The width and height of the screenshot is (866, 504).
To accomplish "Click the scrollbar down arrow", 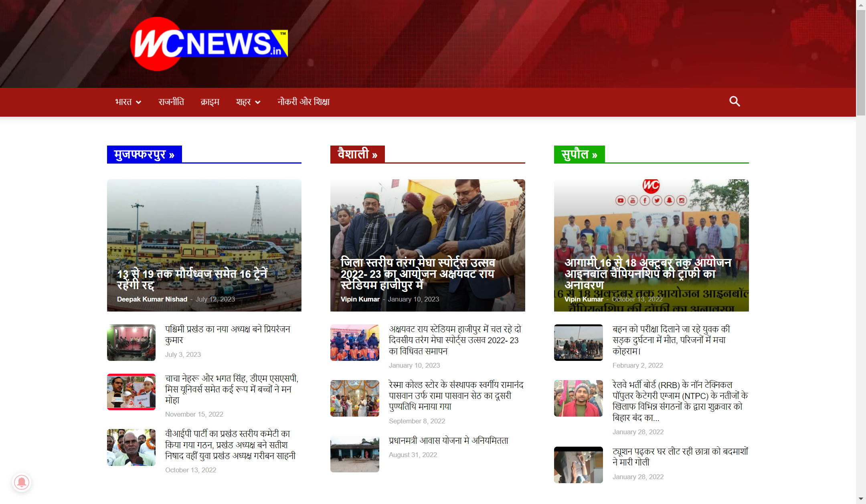I will pyautogui.click(x=861, y=499).
